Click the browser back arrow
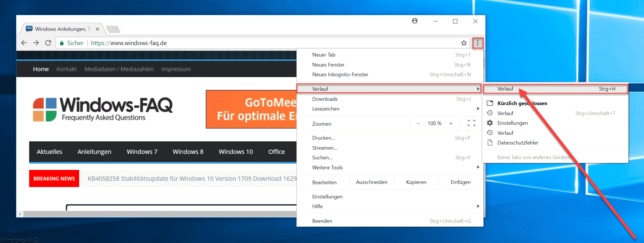644x243 pixels. coord(24,43)
